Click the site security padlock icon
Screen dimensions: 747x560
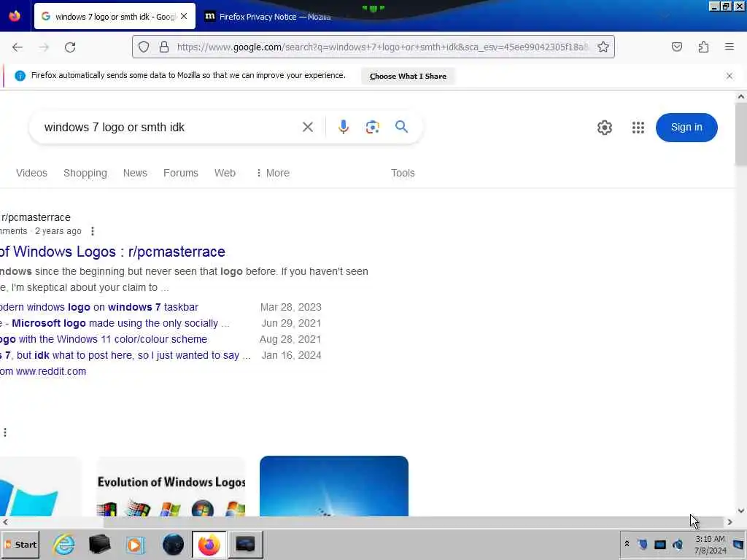click(x=164, y=47)
